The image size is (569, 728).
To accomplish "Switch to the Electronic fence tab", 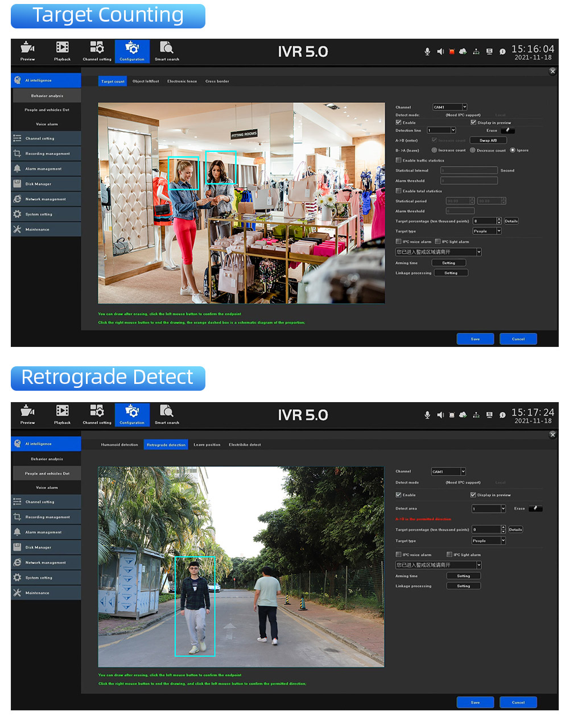I will click(x=182, y=81).
